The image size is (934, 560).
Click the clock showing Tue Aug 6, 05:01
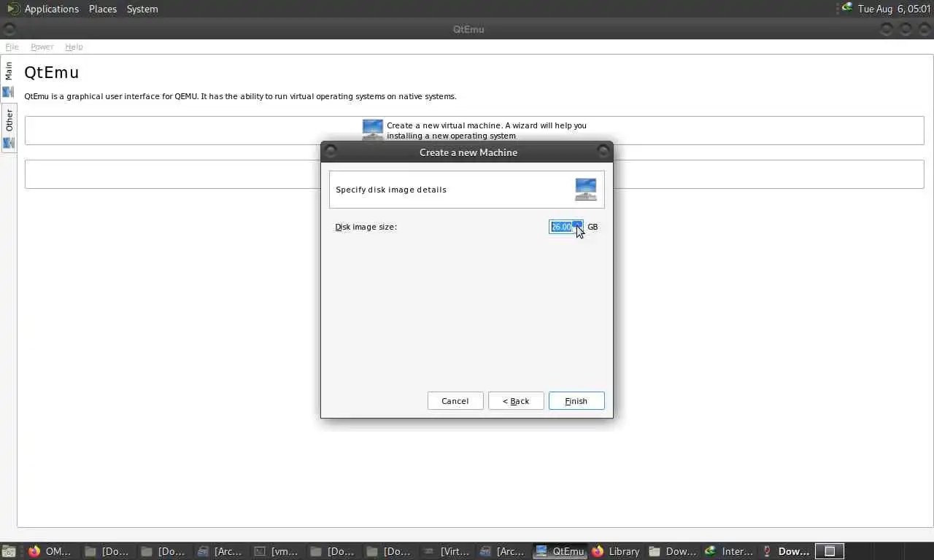point(894,9)
